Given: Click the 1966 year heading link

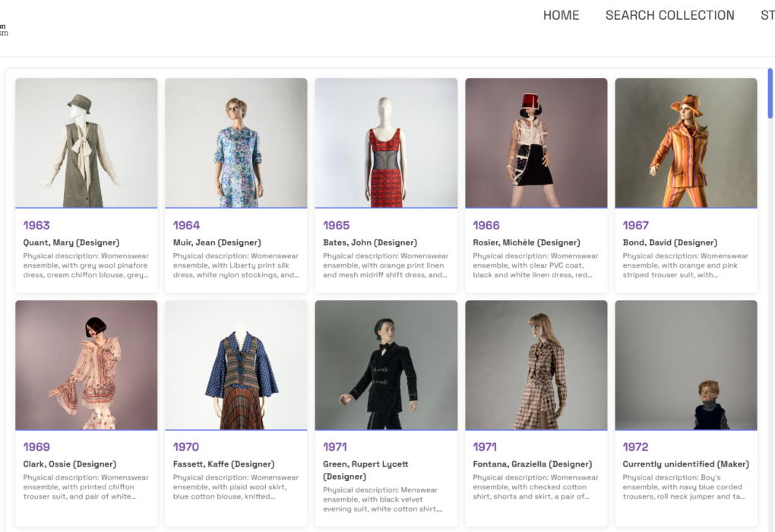Looking at the screenshot, I should (x=486, y=225).
